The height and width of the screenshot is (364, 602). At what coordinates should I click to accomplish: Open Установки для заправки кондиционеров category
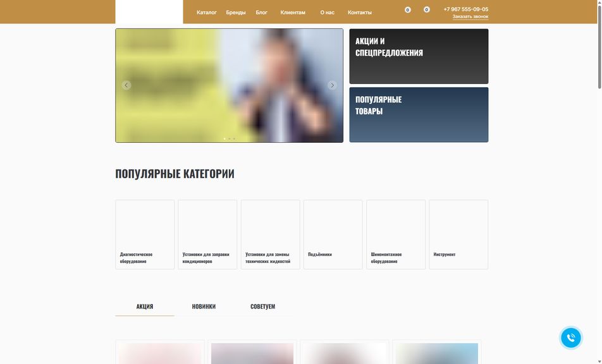[207, 234]
